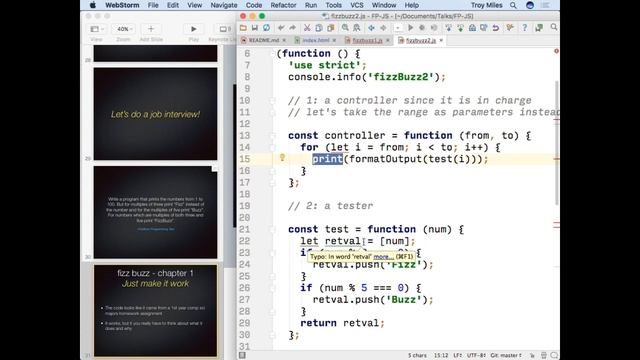Cut using the scissors icon
Viewport: 640px width, 360px height.
(307, 28)
